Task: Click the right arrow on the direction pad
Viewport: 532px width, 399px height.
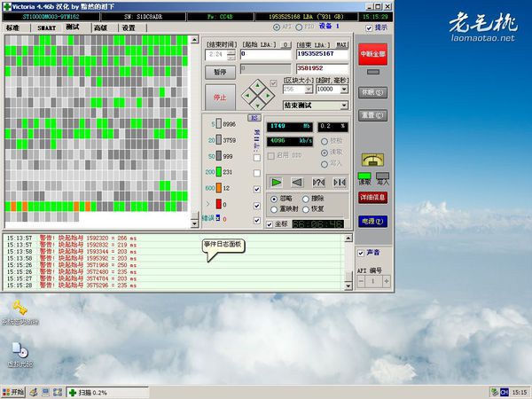Action: 268,96
